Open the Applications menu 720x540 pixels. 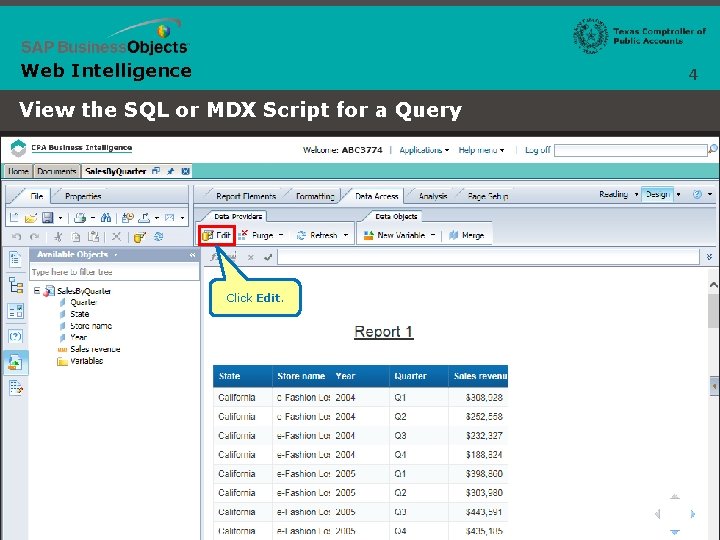pyautogui.click(x=424, y=150)
